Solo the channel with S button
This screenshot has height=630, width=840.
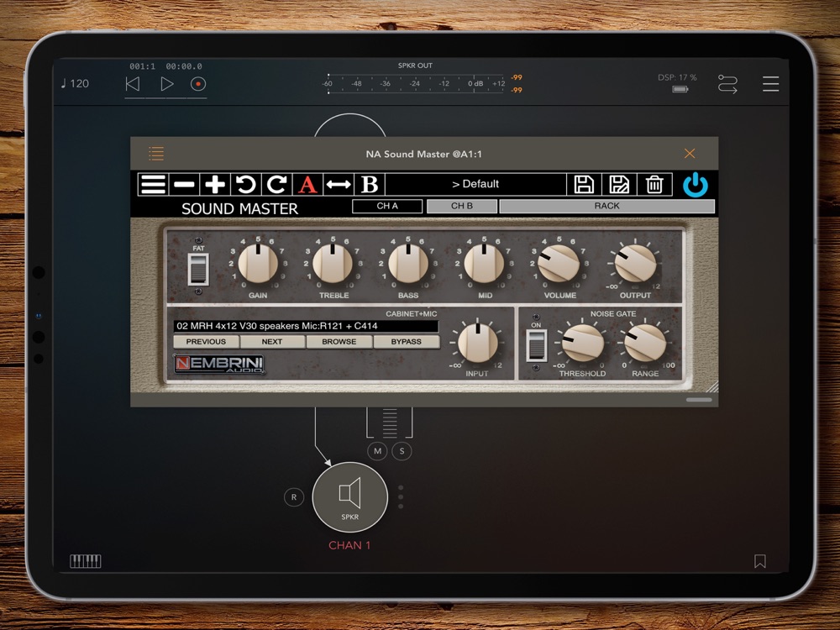(x=402, y=451)
